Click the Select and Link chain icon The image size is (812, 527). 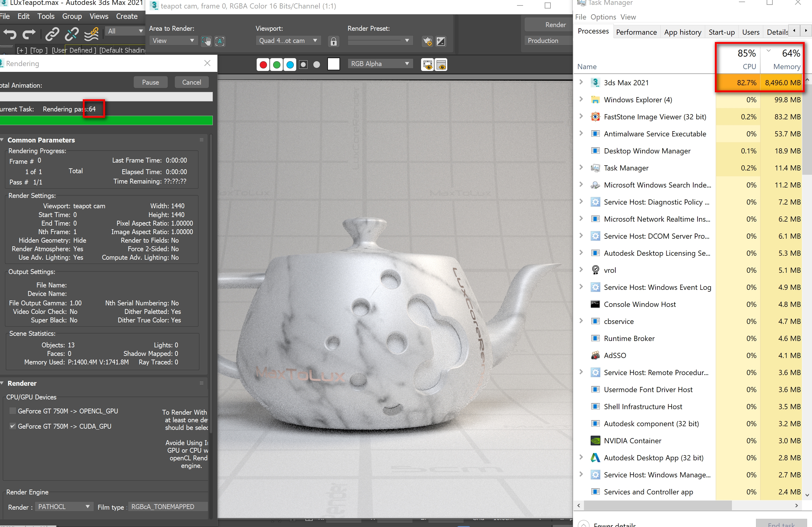(52, 34)
